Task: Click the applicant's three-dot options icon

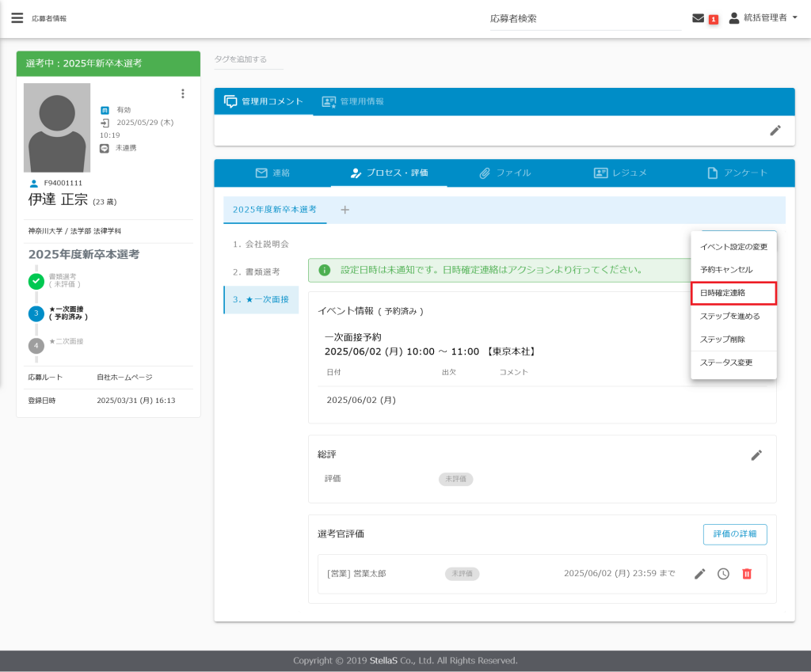Action: point(183,93)
